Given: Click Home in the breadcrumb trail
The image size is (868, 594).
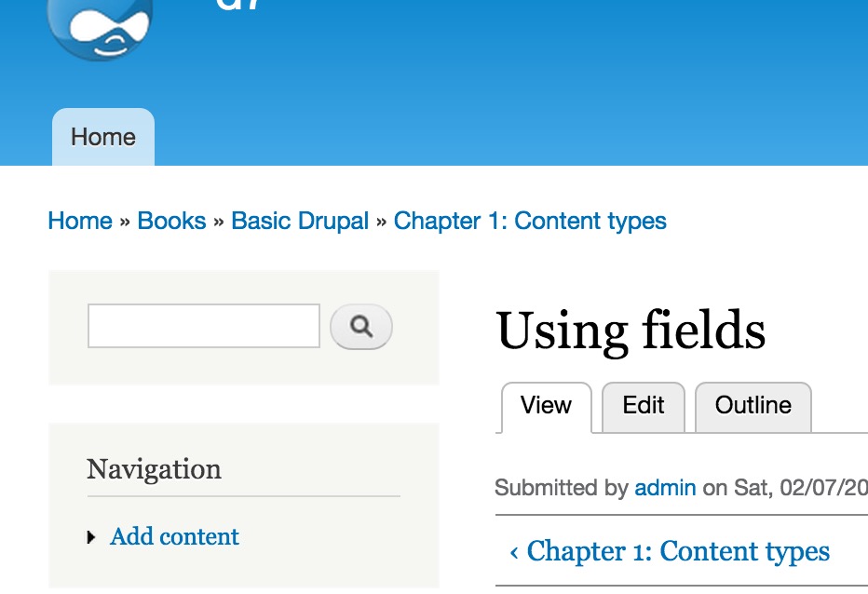Looking at the screenshot, I should [x=80, y=221].
